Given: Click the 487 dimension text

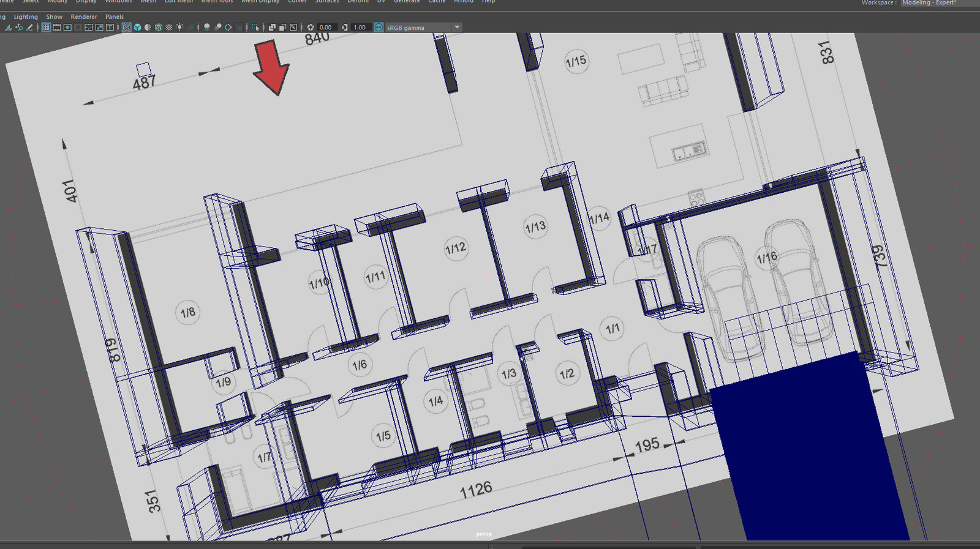Looking at the screenshot, I should (145, 83).
